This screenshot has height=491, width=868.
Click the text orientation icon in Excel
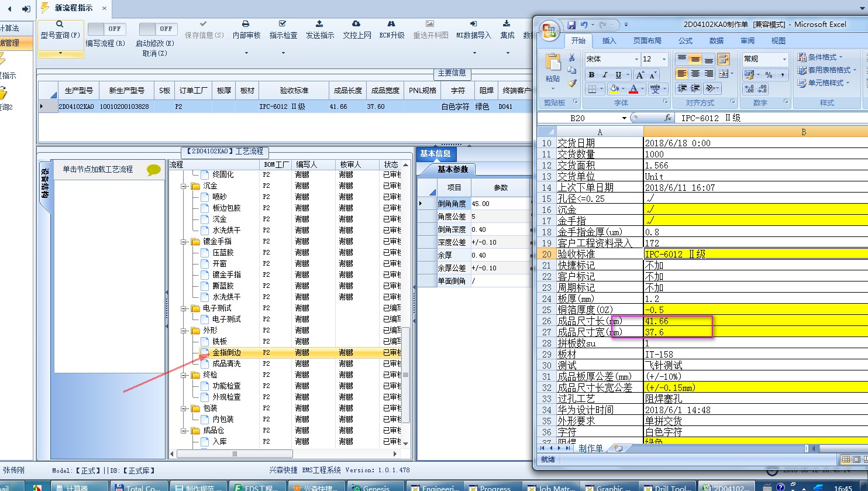(x=710, y=88)
